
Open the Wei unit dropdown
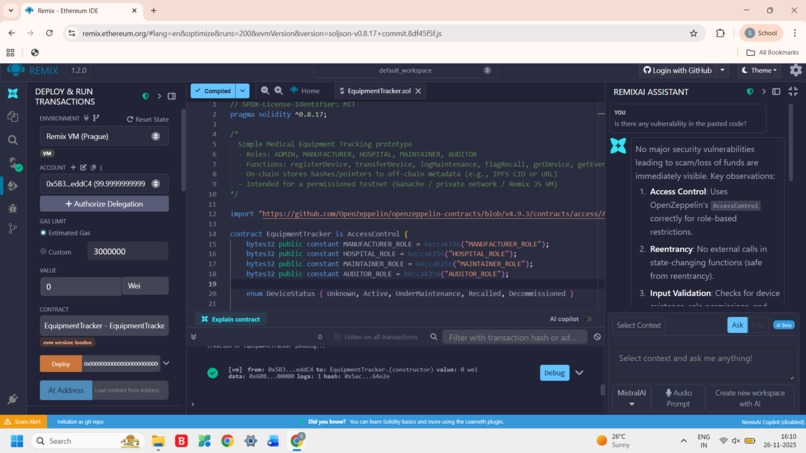(145, 286)
